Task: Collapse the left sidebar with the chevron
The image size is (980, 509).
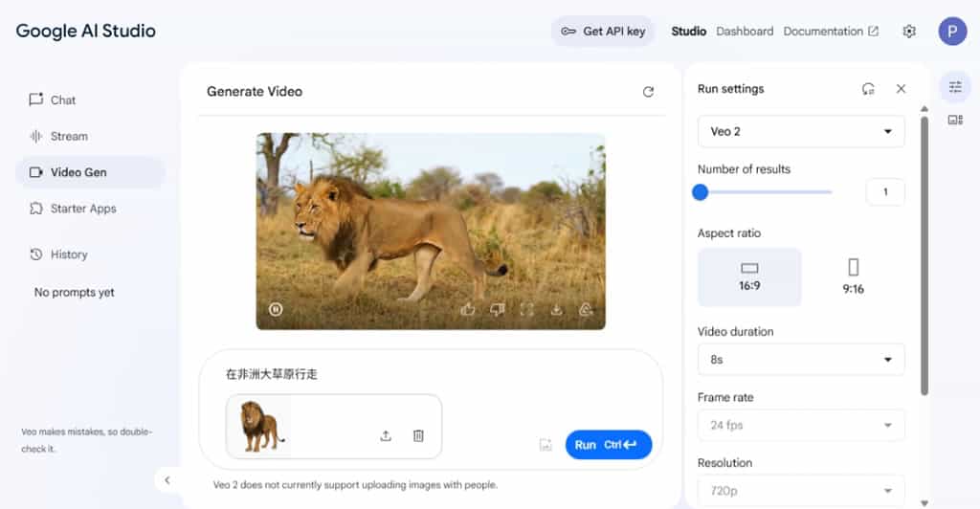Action: 167,480
